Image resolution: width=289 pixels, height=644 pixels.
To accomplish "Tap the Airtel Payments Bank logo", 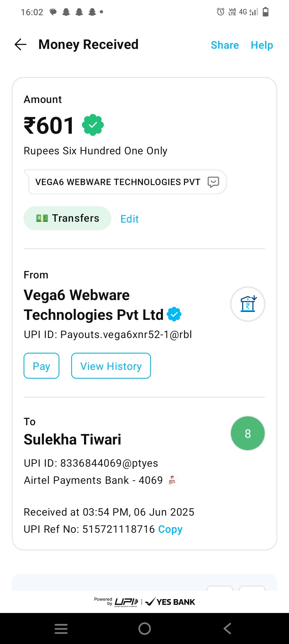I will (x=172, y=480).
